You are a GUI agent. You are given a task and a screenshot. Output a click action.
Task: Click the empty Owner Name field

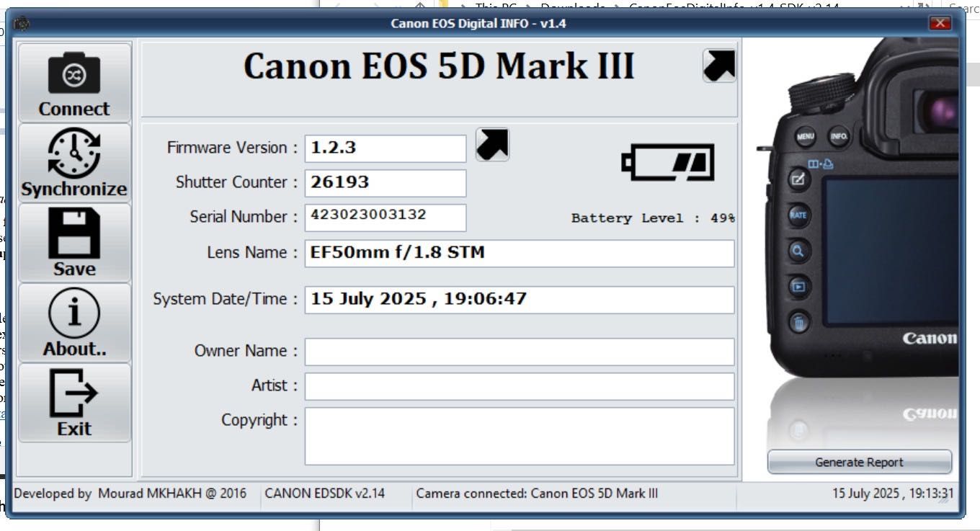tap(520, 352)
